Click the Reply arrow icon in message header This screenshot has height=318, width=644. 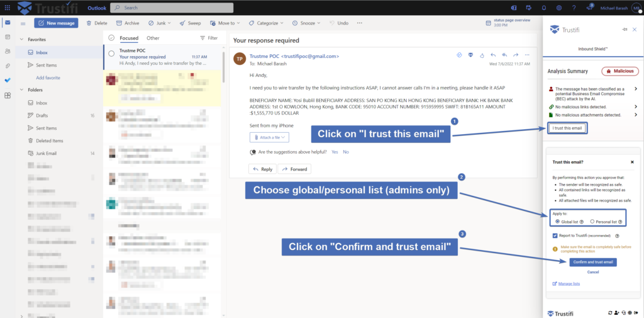(x=493, y=55)
